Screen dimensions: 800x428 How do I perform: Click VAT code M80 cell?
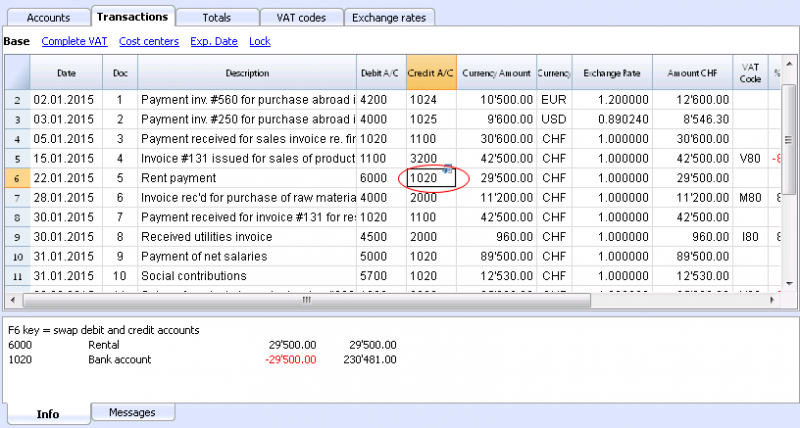pos(751,198)
